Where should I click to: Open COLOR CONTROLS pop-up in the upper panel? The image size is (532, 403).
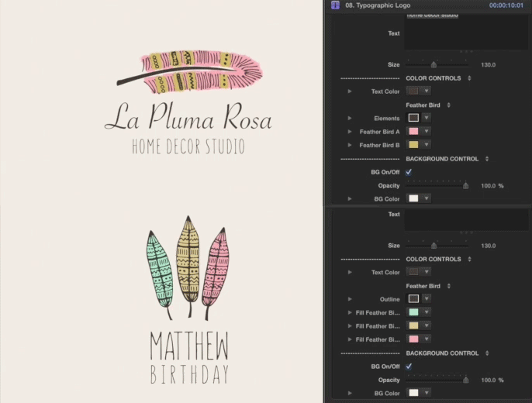tap(469, 78)
